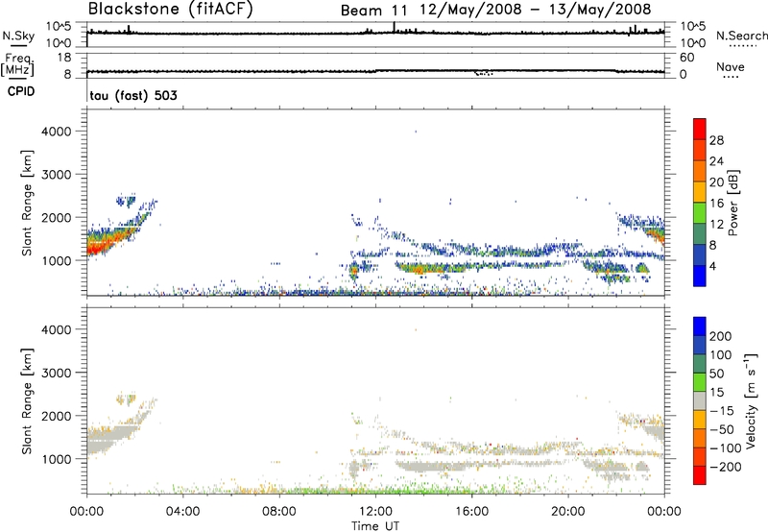Click the '04:00' time axis label
Screen dimensions: 768x532
183,512
